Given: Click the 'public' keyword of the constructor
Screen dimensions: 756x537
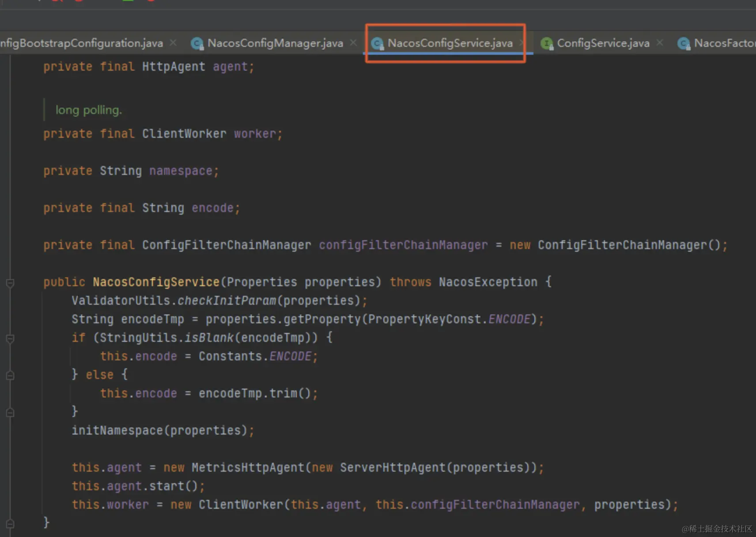Looking at the screenshot, I should [64, 282].
